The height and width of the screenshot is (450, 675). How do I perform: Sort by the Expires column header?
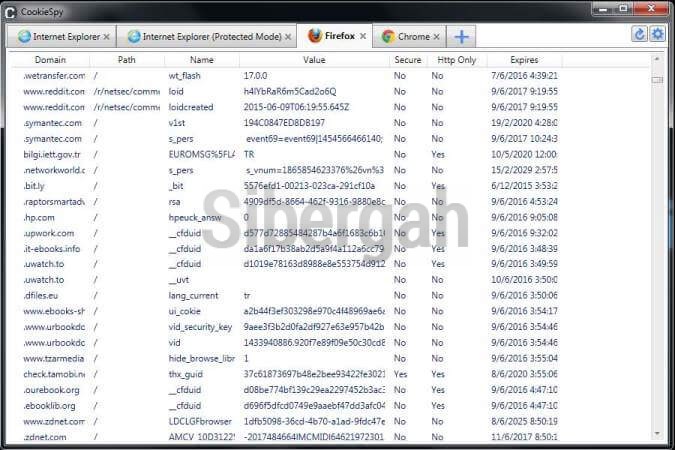coord(524,60)
